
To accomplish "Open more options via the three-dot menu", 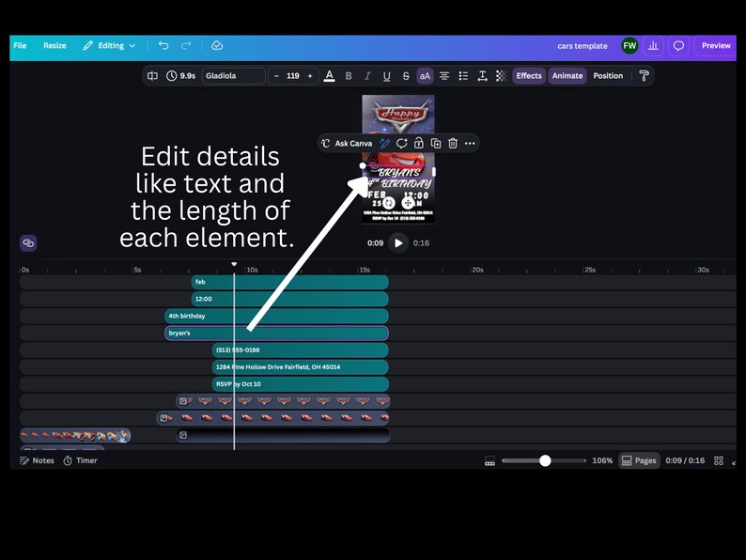I will click(x=470, y=143).
